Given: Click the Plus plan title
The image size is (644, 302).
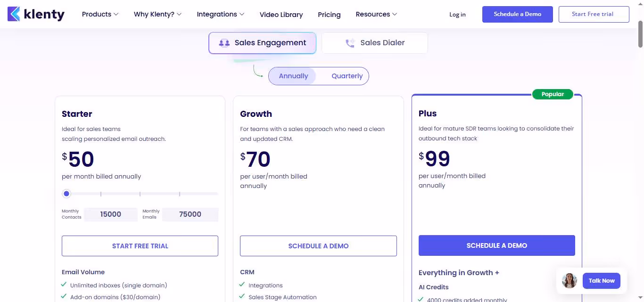Looking at the screenshot, I should point(428,114).
